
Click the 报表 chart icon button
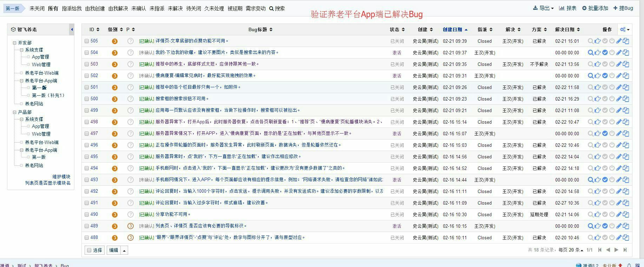(567, 8)
